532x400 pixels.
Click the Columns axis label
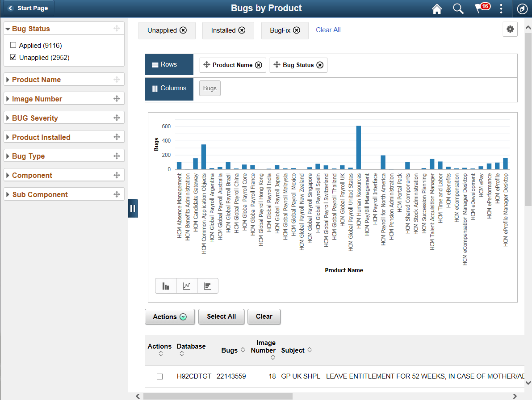169,88
